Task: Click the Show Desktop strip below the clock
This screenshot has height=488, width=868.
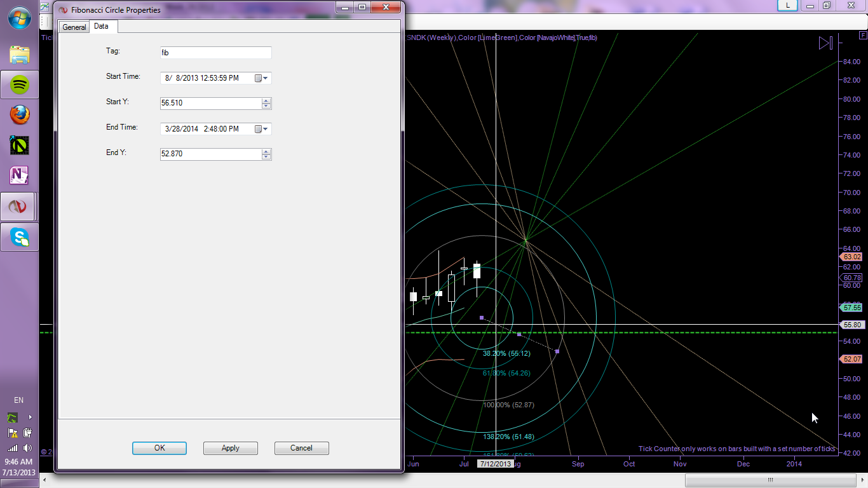Action: (19, 484)
